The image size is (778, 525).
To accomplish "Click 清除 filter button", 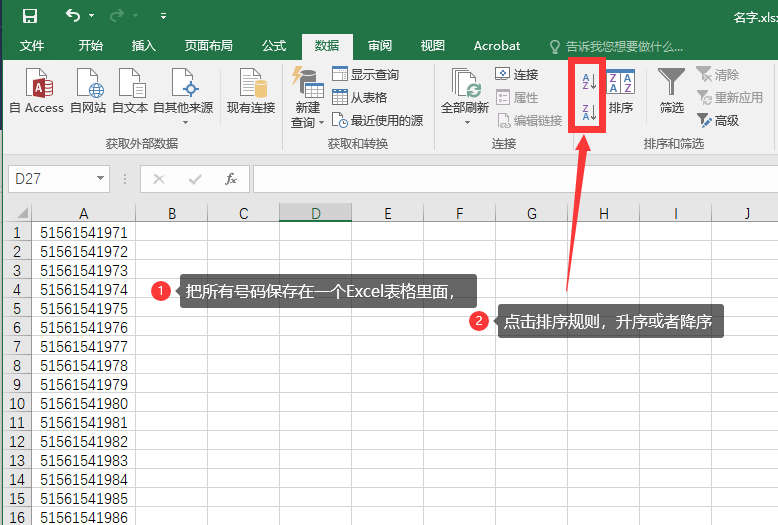I will click(718, 74).
